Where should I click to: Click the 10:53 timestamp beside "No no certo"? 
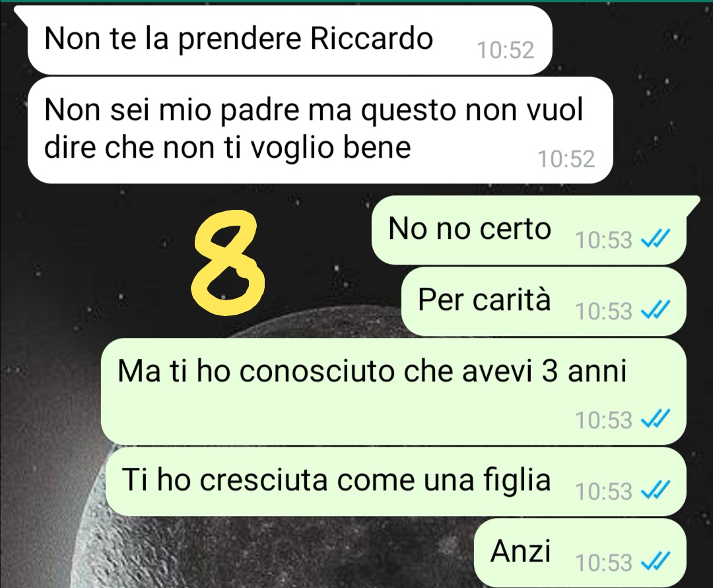(x=604, y=240)
